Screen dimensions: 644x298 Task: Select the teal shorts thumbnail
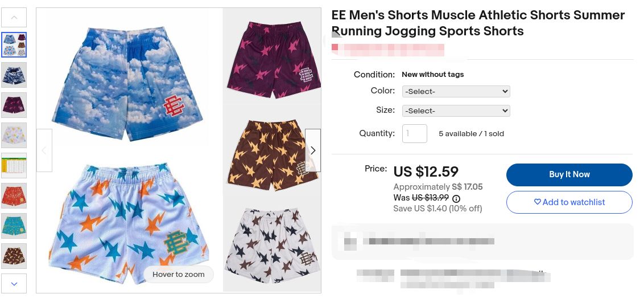pyautogui.click(x=14, y=226)
